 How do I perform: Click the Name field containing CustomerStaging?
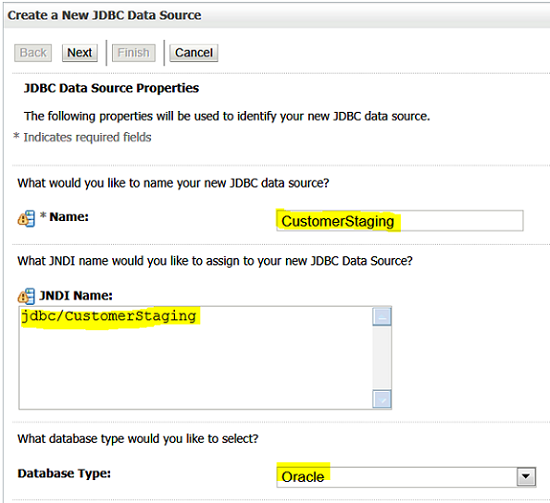pyautogui.click(x=400, y=221)
